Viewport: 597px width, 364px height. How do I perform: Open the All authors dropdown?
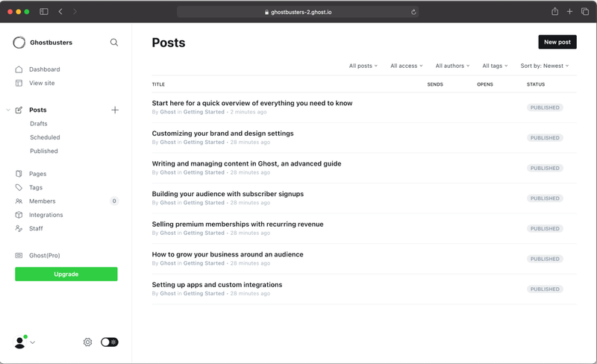pyautogui.click(x=452, y=66)
